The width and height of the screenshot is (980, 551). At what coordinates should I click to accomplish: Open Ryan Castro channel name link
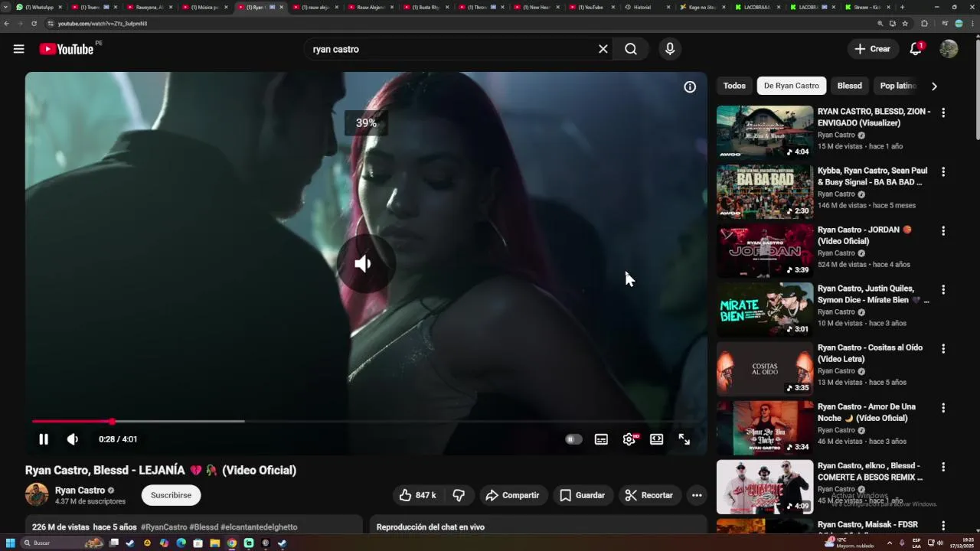tap(80, 491)
